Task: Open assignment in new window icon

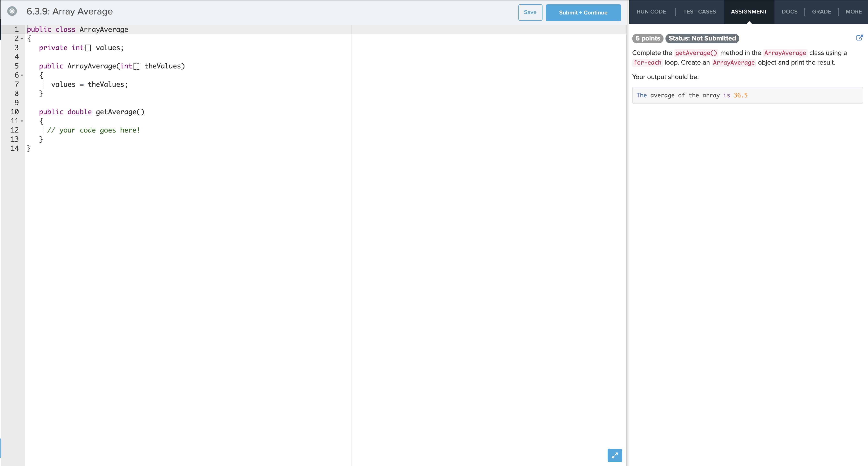Action: point(860,38)
